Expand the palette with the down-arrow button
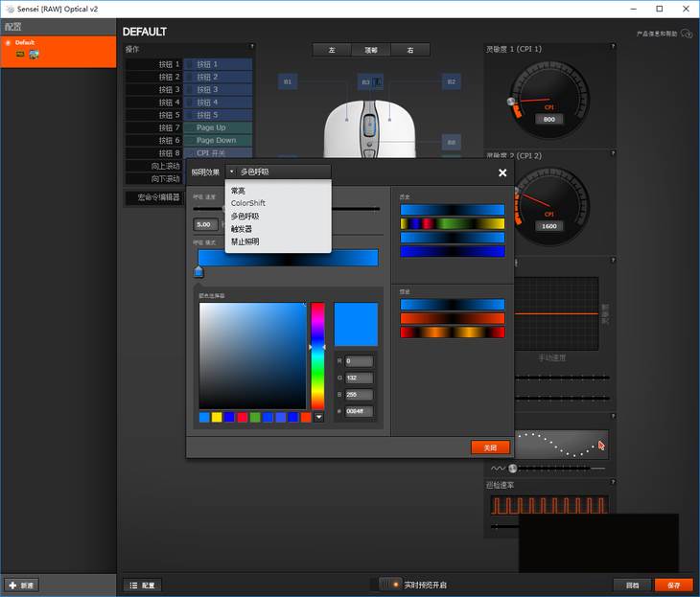700x597 pixels. click(x=318, y=417)
